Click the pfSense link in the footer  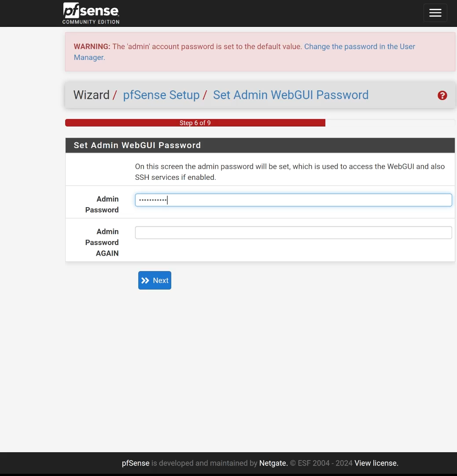tap(136, 463)
